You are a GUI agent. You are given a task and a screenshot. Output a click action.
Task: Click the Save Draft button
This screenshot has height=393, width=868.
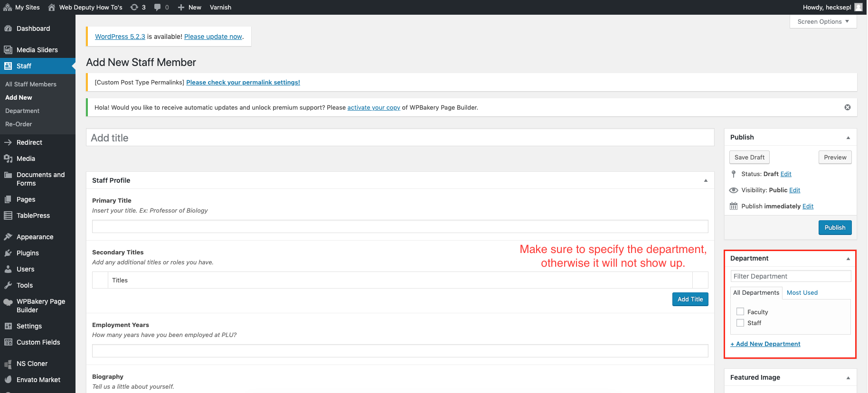click(x=749, y=158)
